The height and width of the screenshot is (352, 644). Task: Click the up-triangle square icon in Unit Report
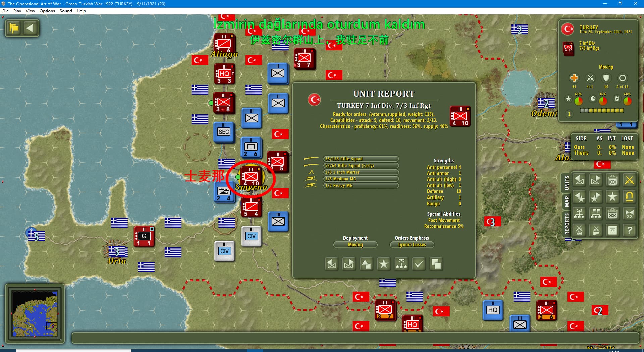click(366, 264)
